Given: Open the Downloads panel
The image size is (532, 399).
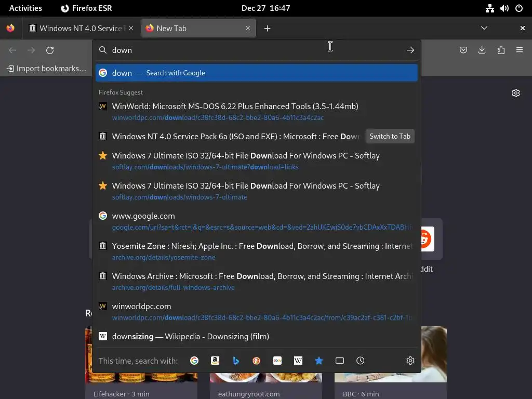Looking at the screenshot, I should (482, 50).
